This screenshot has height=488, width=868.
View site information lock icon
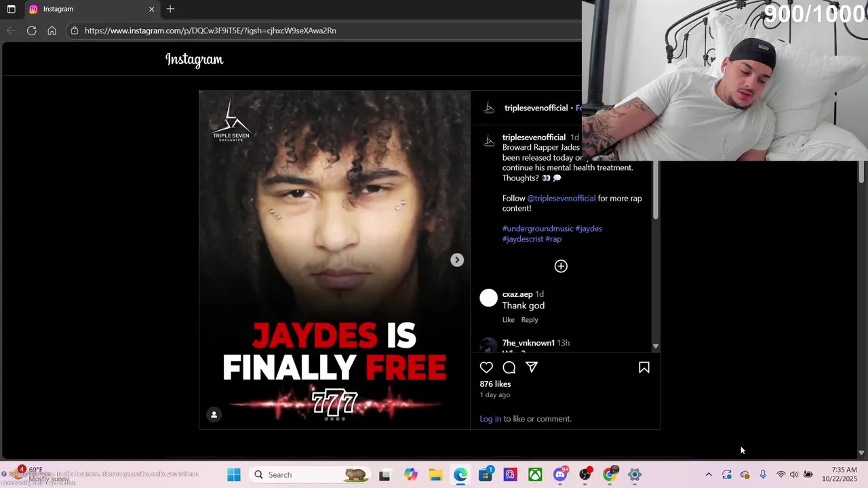tap(75, 30)
